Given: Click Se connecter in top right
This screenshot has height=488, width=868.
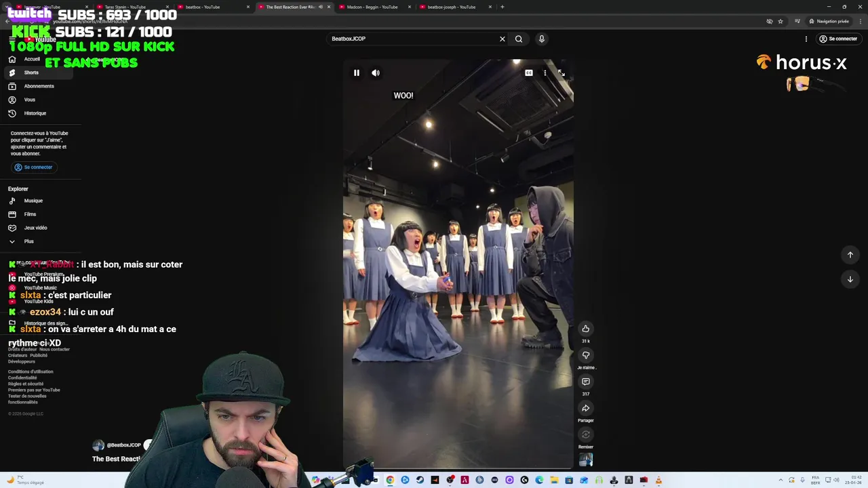Looking at the screenshot, I should [x=838, y=39].
